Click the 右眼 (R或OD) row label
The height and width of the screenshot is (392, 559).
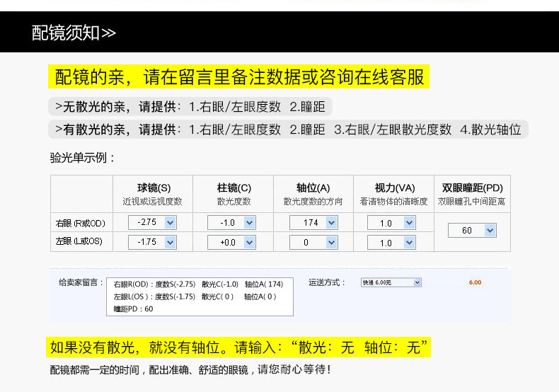[x=81, y=224]
